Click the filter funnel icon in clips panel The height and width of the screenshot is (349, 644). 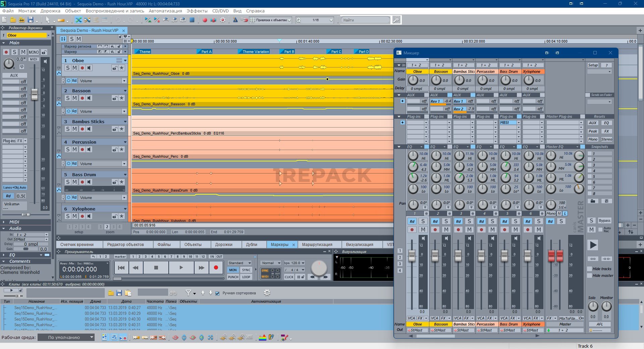(x=189, y=293)
